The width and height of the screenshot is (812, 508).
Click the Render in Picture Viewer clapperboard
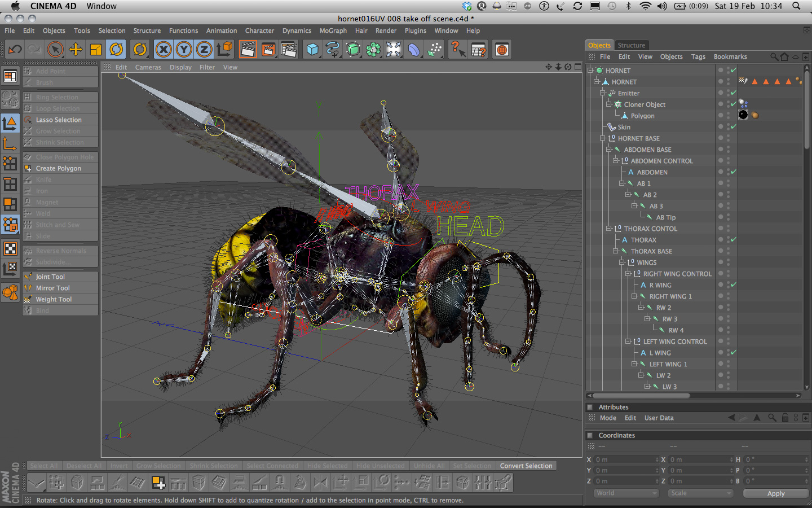coord(268,50)
